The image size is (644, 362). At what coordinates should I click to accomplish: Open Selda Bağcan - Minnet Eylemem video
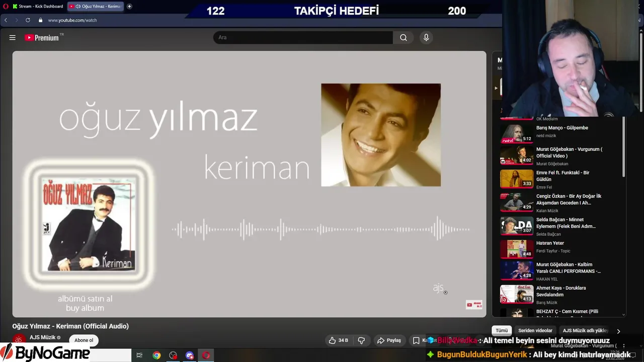click(566, 223)
